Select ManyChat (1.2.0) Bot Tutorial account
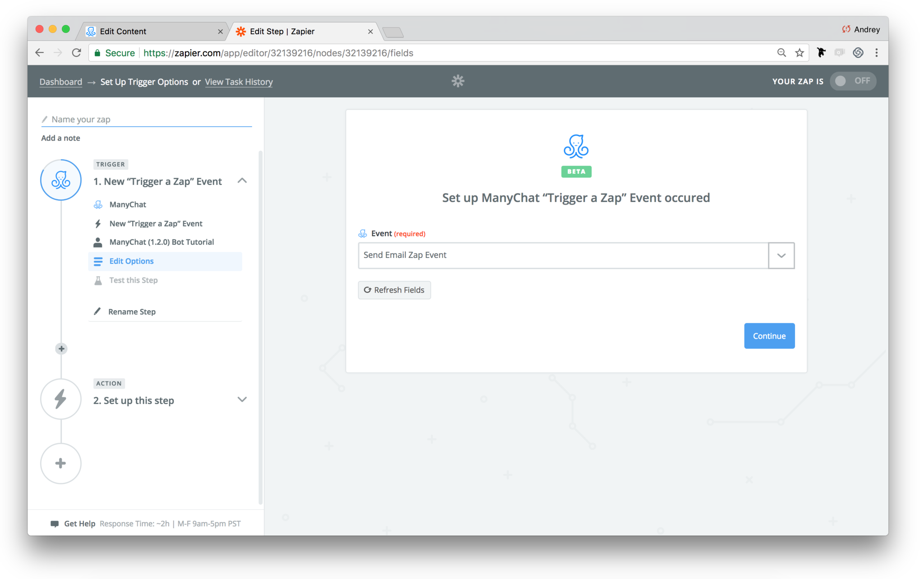This screenshot has width=924, height=579. click(162, 242)
